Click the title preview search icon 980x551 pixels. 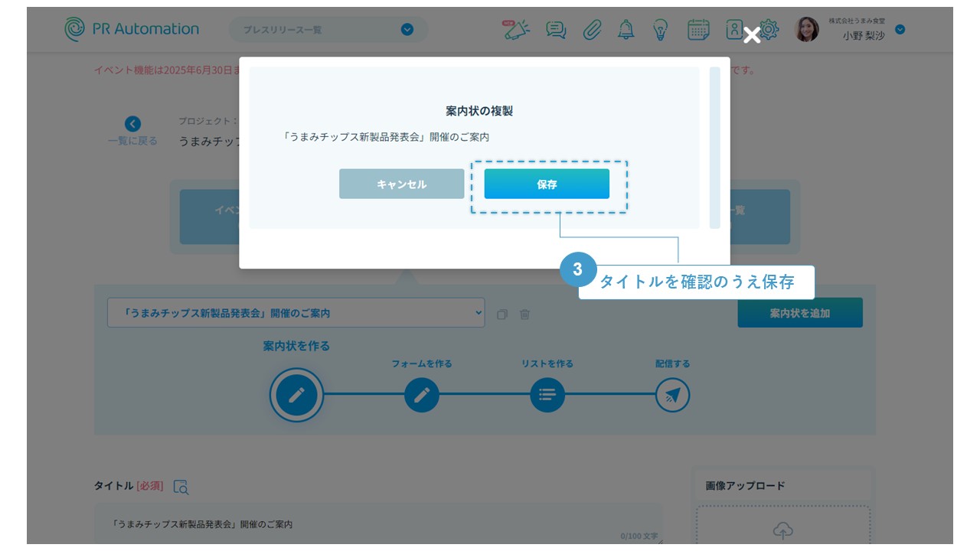pyautogui.click(x=181, y=487)
